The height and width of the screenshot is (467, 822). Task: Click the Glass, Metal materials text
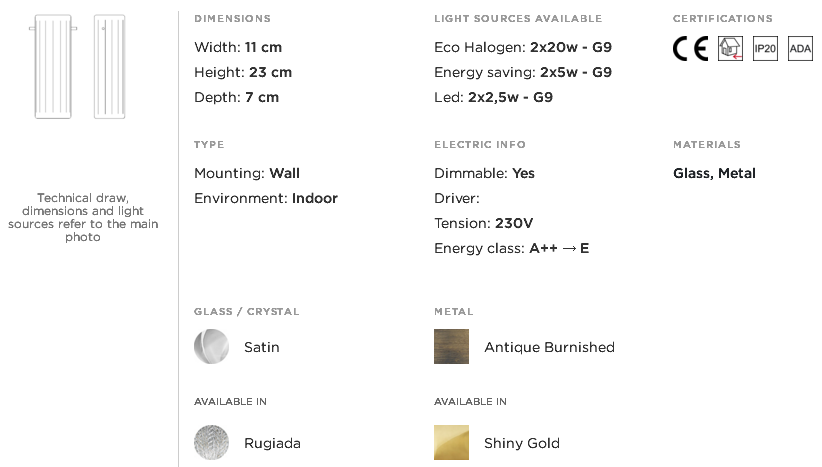(x=714, y=173)
